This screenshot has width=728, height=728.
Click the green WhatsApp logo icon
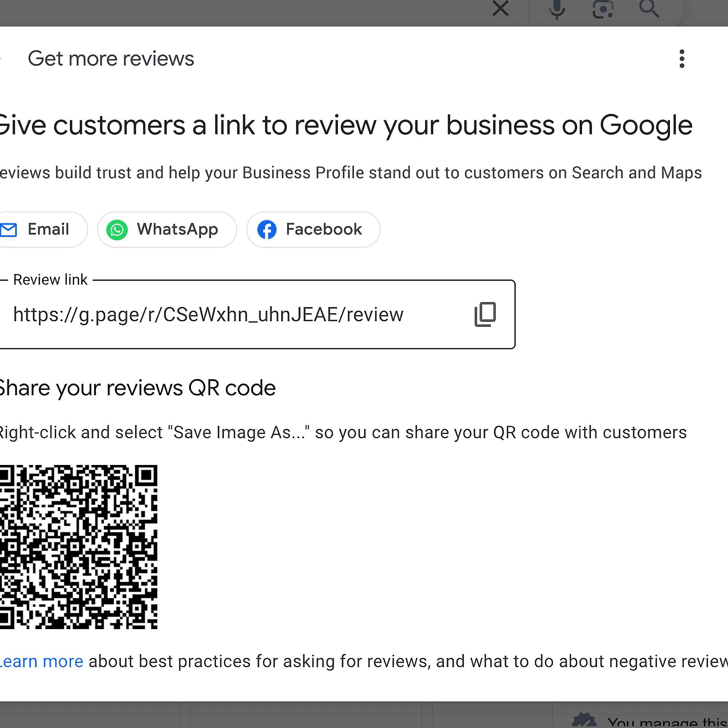click(x=117, y=229)
